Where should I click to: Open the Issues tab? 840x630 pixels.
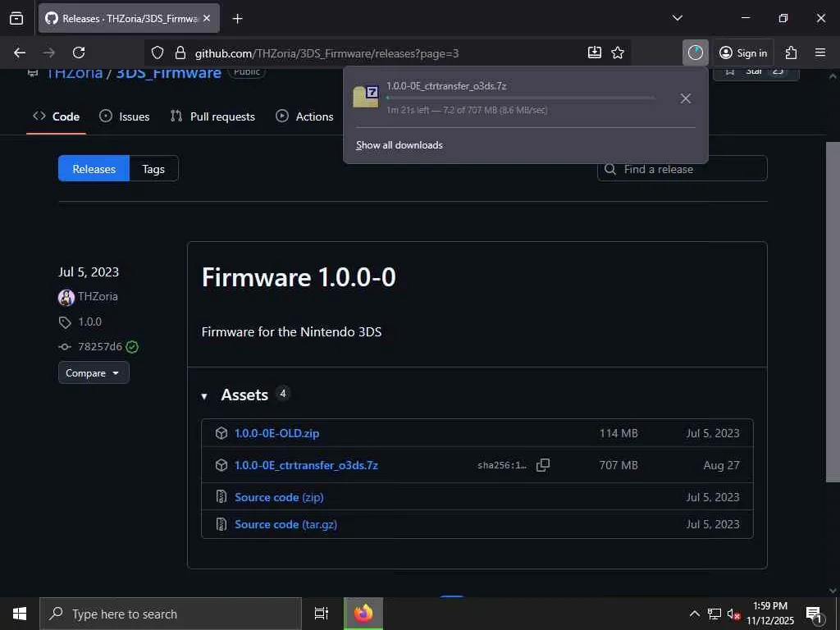(x=125, y=116)
